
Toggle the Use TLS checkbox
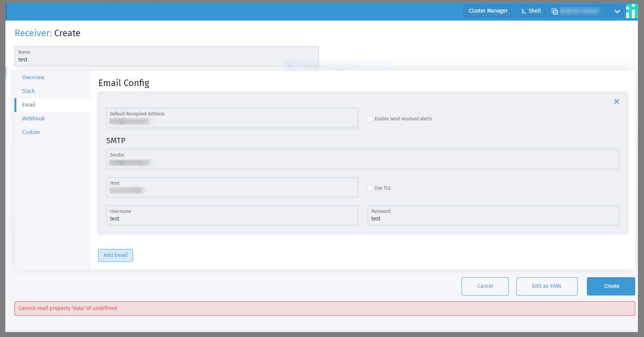370,188
